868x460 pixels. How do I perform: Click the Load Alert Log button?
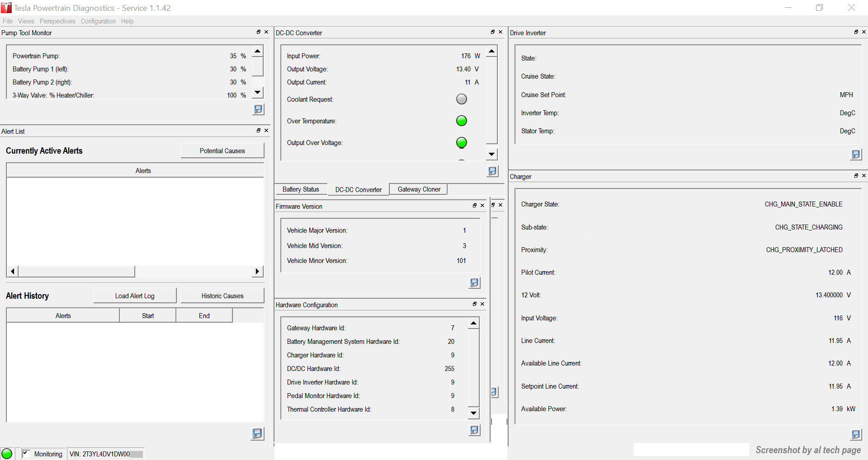135,296
